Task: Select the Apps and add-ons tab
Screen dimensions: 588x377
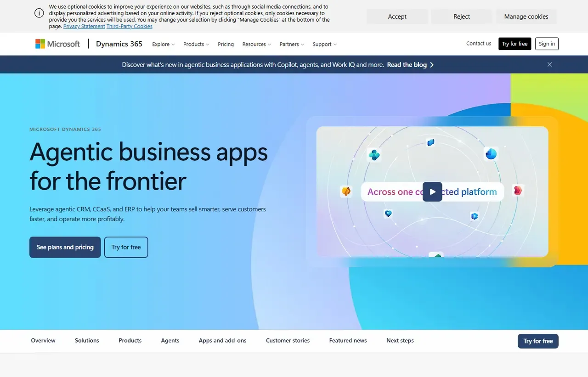Action: tap(222, 341)
